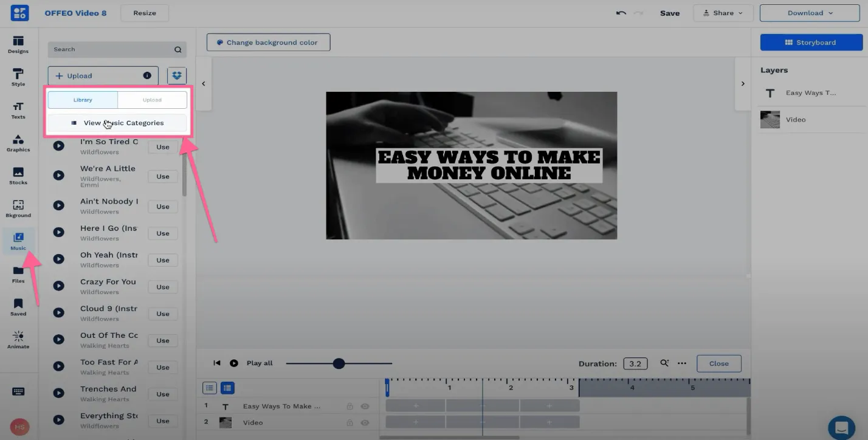
Task: Click the playback slider handle
Action: [x=339, y=363]
